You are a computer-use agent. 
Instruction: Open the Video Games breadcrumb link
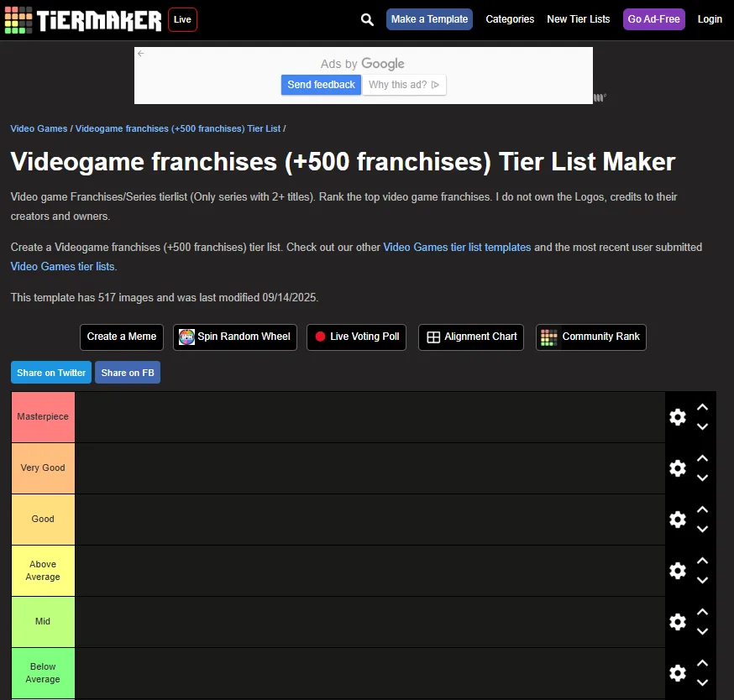pos(39,128)
